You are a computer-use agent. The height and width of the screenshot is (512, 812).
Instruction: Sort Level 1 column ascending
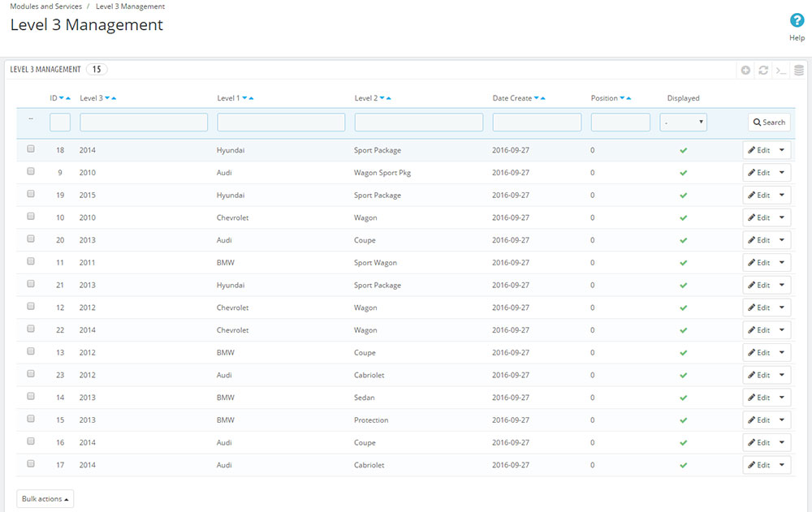[251, 98]
